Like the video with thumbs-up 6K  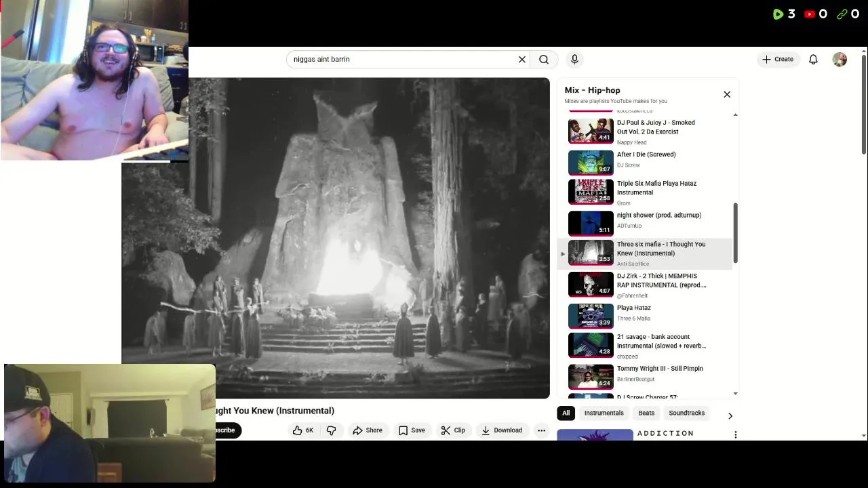[303, 430]
